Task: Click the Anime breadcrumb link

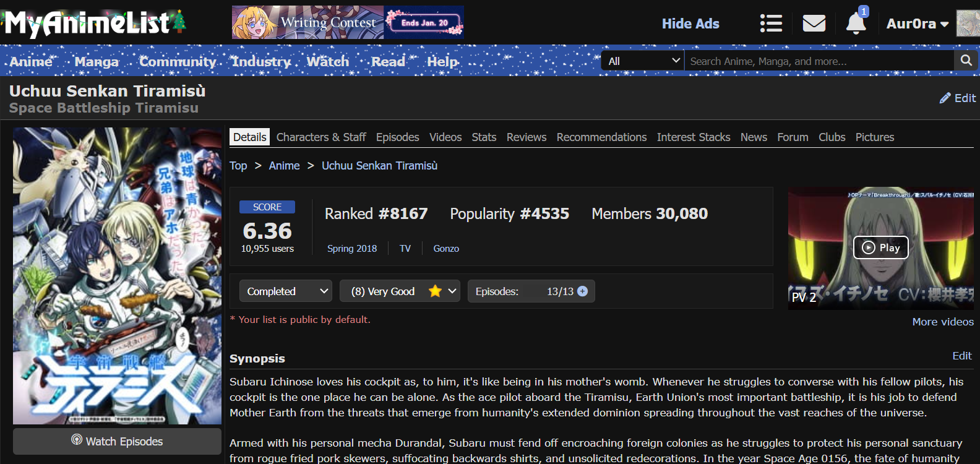Action: 284,166
